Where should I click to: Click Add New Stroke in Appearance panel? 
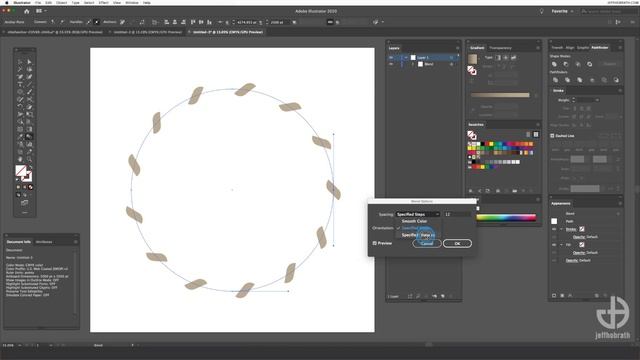tap(554, 296)
